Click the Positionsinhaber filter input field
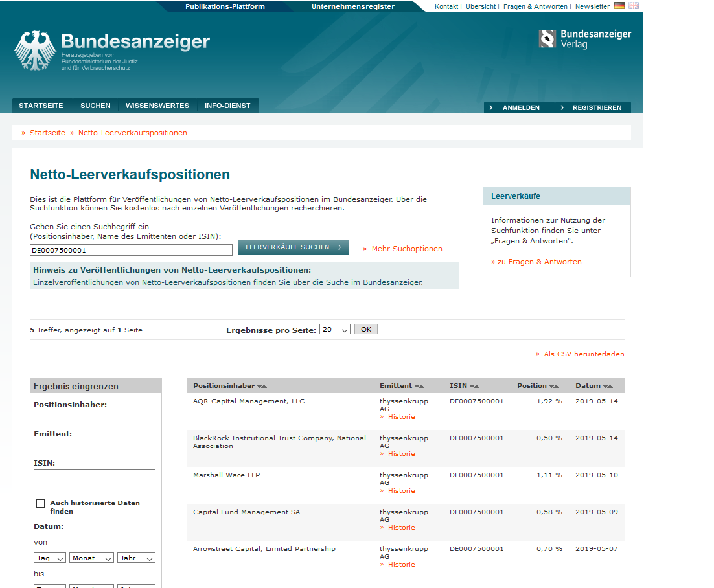This screenshot has width=714, height=588. [95, 416]
